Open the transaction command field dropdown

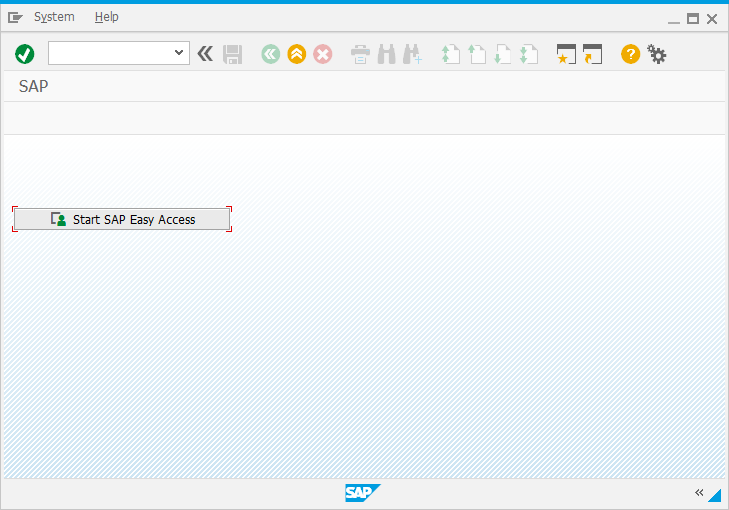pos(179,53)
